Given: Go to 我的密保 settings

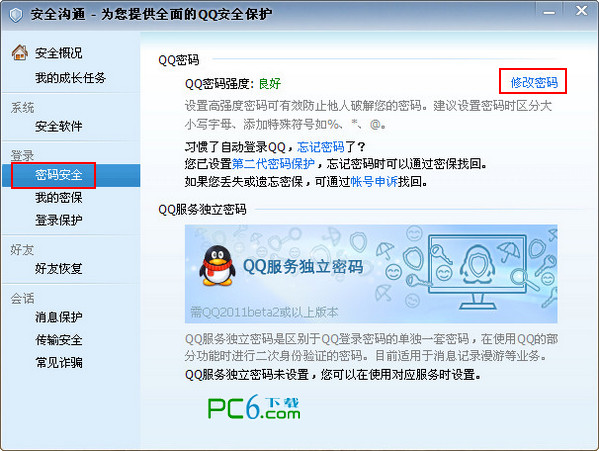Looking at the screenshot, I should pyautogui.click(x=58, y=197).
